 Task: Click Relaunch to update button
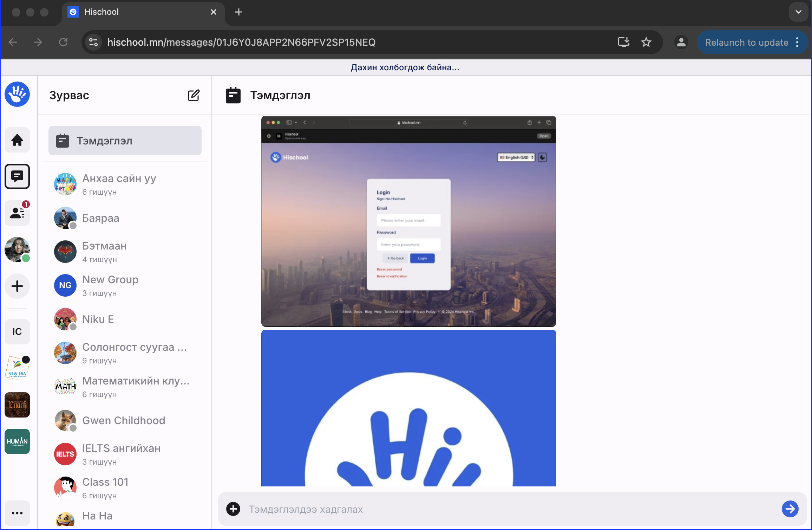(746, 42)
